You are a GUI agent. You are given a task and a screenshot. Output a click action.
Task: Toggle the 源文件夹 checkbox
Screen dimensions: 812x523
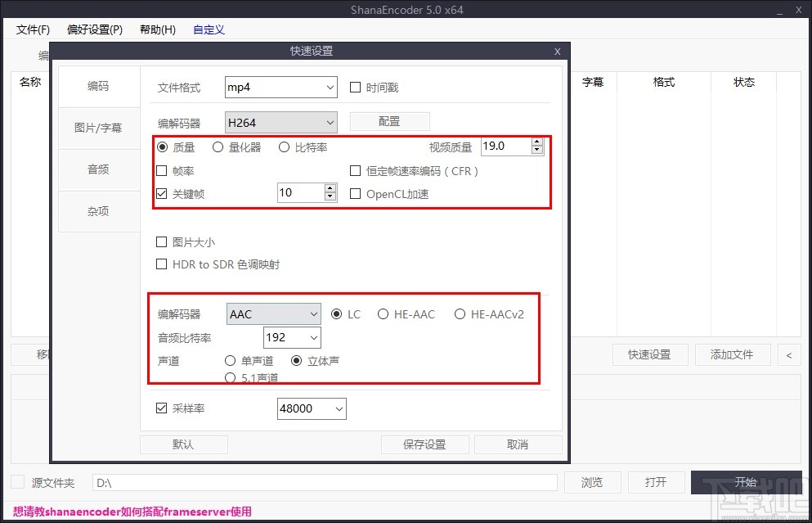pos(18,481)
